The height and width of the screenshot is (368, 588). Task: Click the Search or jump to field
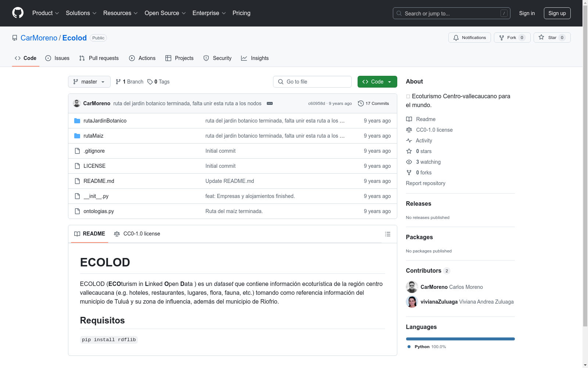(x=452, y=13)
